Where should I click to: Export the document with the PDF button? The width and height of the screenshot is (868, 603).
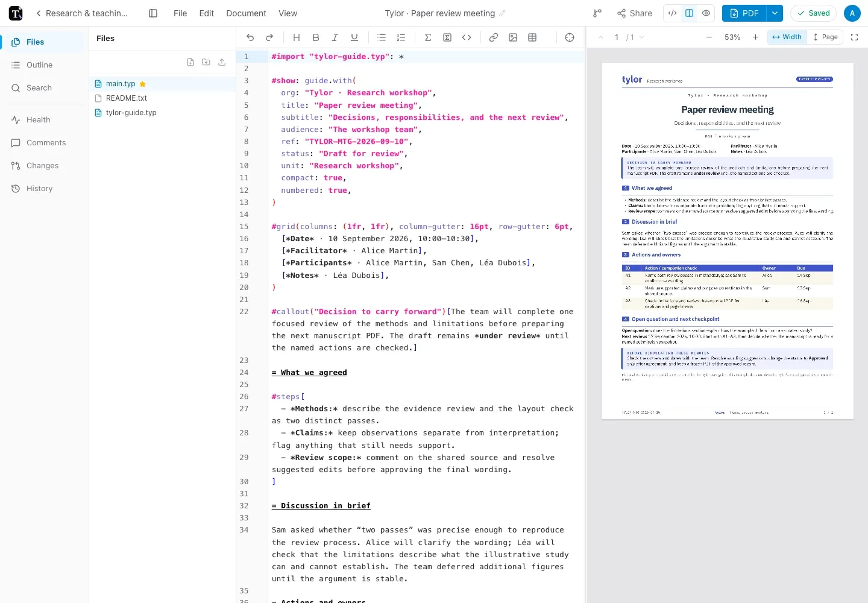[x=744, y=13]
